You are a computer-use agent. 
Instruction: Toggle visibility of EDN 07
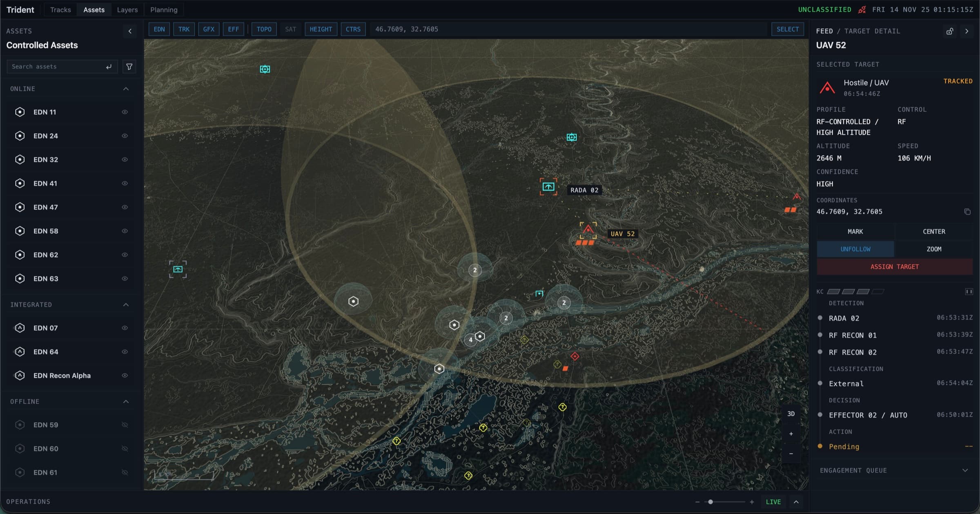[x=125, y=328]
